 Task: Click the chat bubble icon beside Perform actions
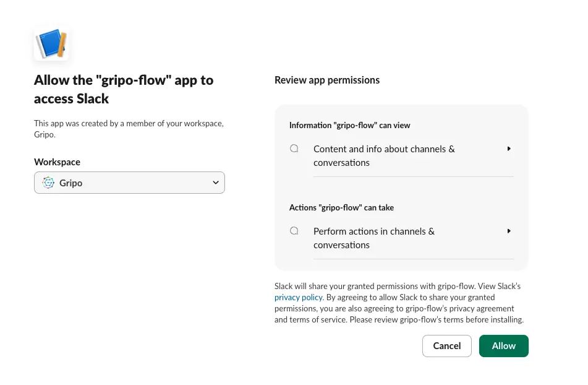pos(294,231)
